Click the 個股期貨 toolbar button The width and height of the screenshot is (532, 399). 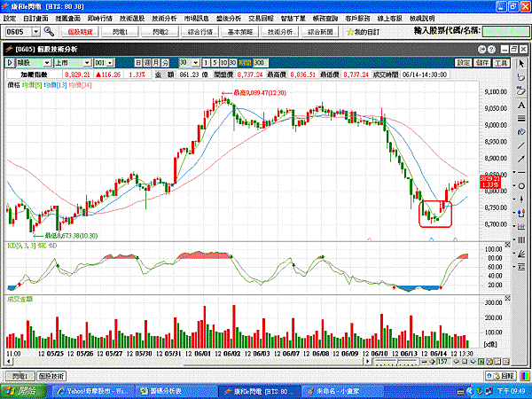coord(80,32)
